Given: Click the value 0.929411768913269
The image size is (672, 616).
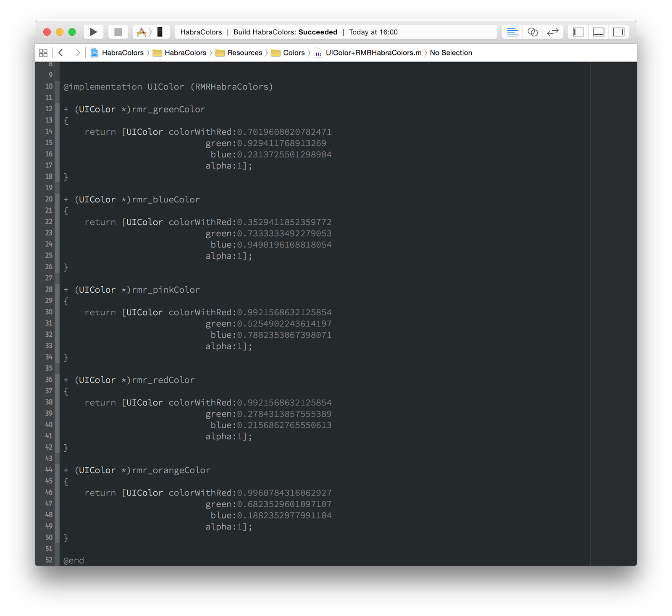Looking at the screenshot, I should (x=282, y=143).
